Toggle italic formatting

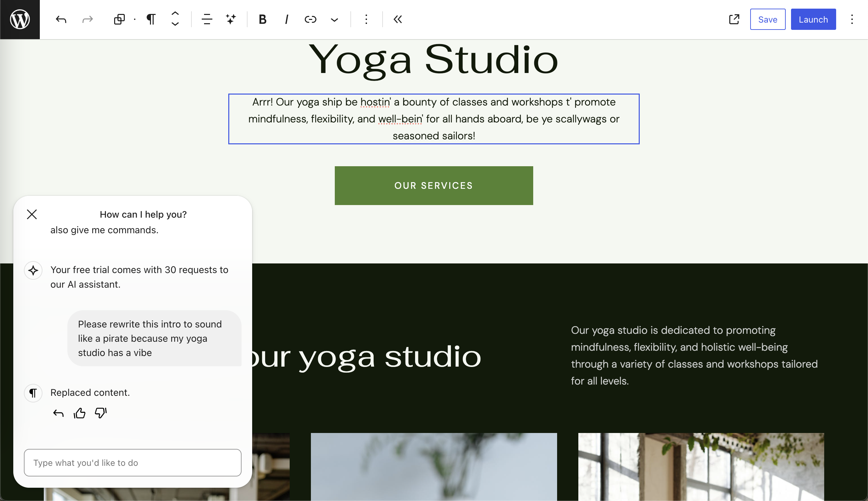coord(286,19)
